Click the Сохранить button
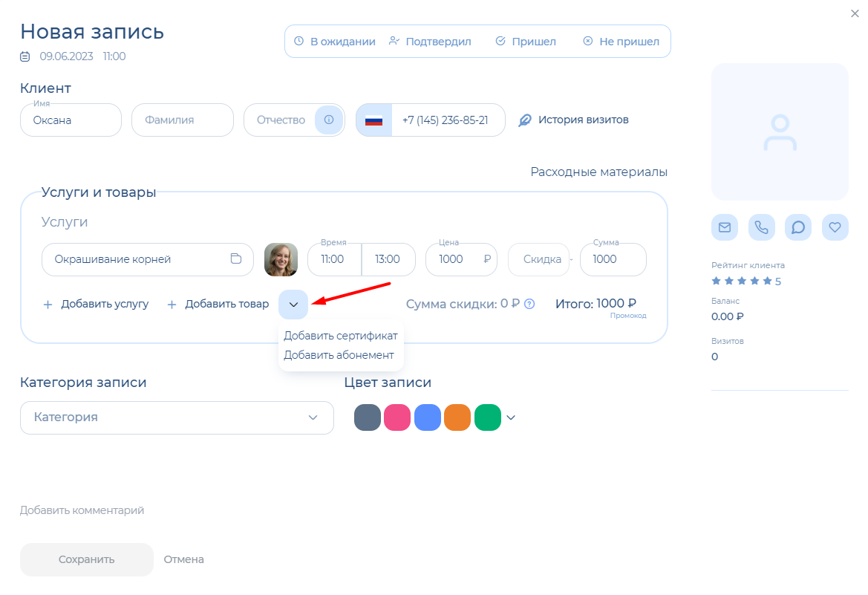The height and width of the screenshot is (595, 868). (86, 559)
